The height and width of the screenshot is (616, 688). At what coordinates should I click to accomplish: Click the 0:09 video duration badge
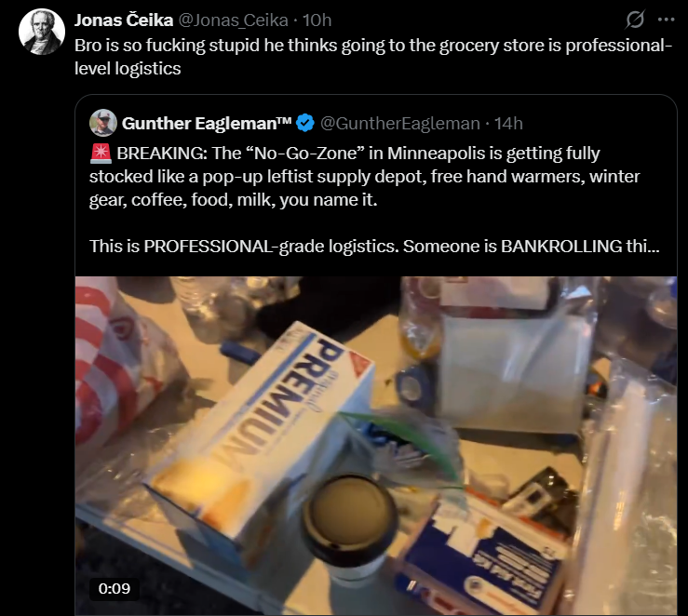[115, 588]
